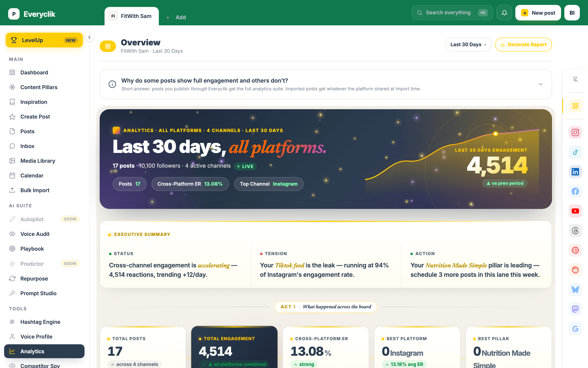The image size is (588, 368).
Task: Open Bluesky analytics from the right rail
Action: [x=575, y=290]
